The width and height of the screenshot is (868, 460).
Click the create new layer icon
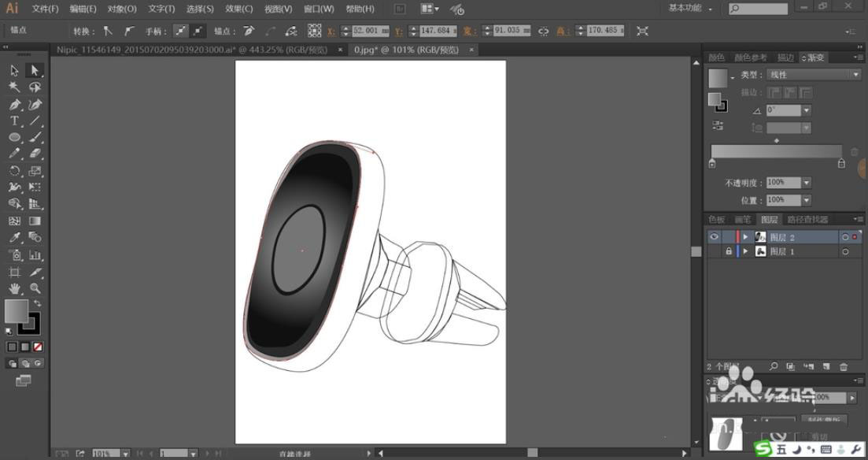click(826, 367)
